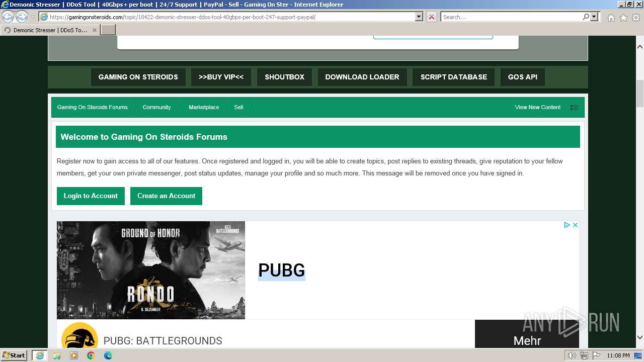Click View New Content link
The width and height of the screenshot is (644, 362).
[x=537, y=107]
